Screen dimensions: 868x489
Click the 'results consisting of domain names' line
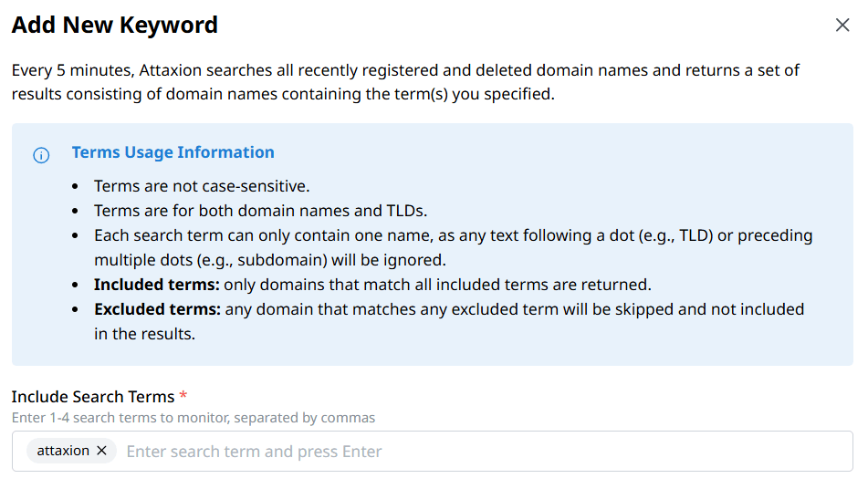coord(282,94)
